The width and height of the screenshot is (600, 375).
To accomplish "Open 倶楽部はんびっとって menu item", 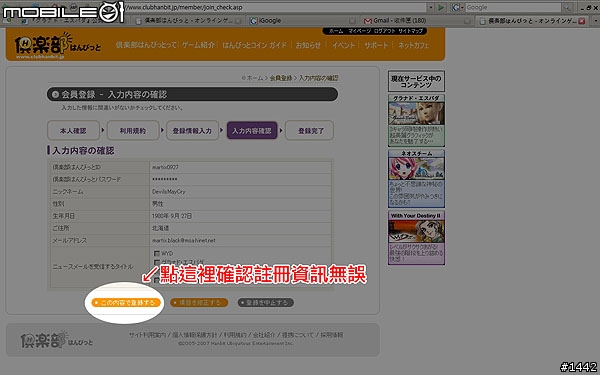I will 146,45.
